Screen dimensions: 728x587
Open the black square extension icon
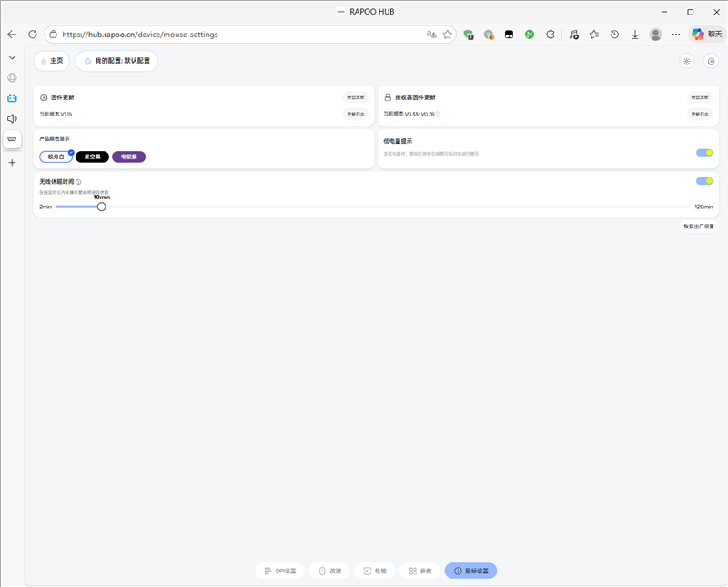coord(510,35)
